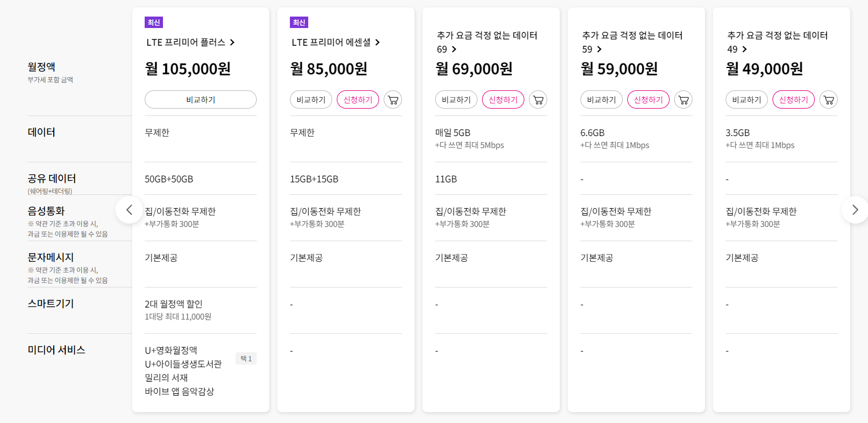Open 추가 요금 걱정 없는 데이터 59 plan
This screenshot has height=423, width=868.
(632, 42)
